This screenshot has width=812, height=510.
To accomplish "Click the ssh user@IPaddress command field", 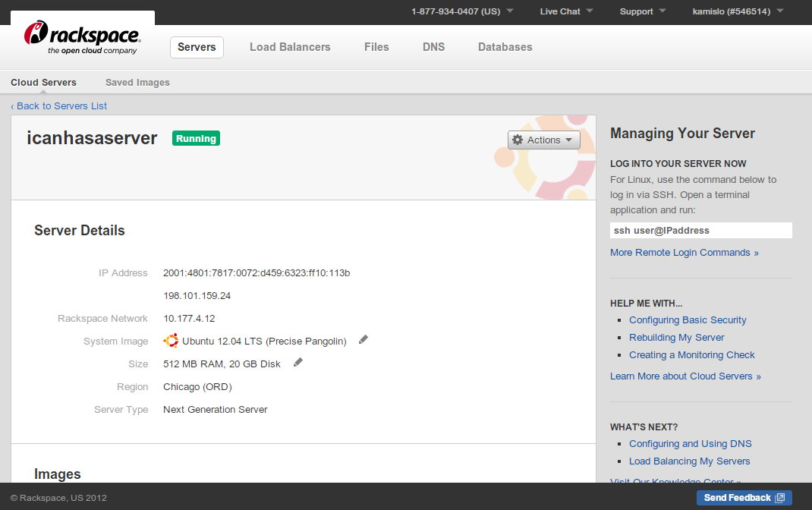I will tap(701, 231).
